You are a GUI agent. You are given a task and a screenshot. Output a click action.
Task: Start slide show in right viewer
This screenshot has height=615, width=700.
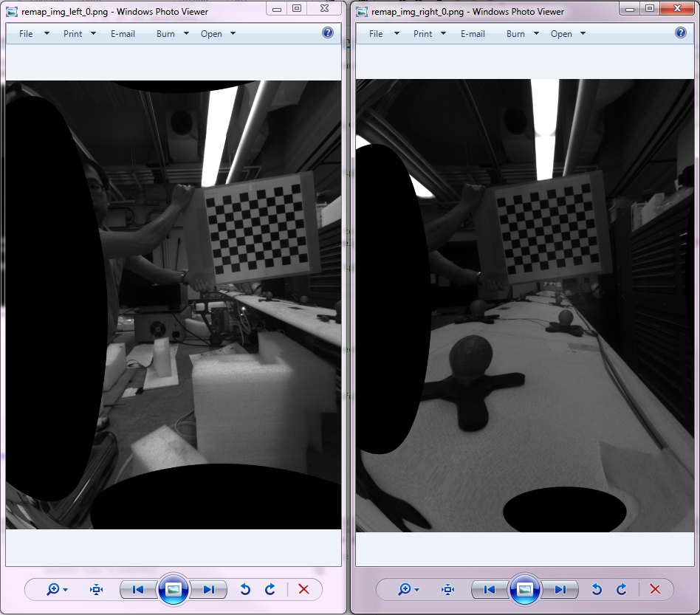point(524,590)
